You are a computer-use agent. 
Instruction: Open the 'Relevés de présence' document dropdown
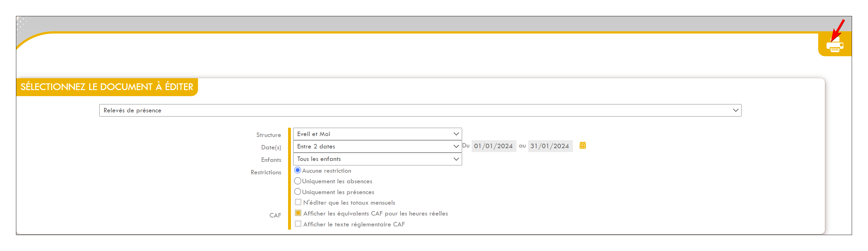tap(420, 110)
